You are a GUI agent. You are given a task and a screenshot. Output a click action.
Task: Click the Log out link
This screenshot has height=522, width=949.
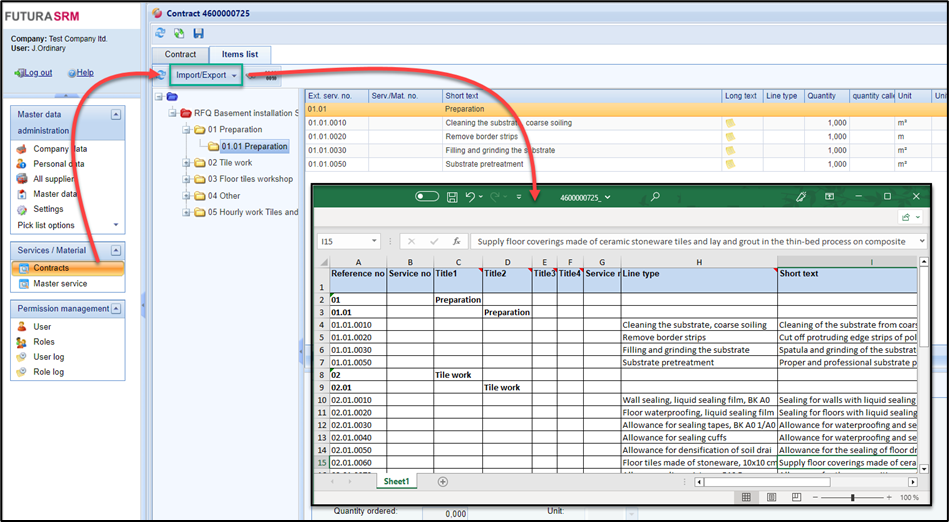[x=38, y=73]
